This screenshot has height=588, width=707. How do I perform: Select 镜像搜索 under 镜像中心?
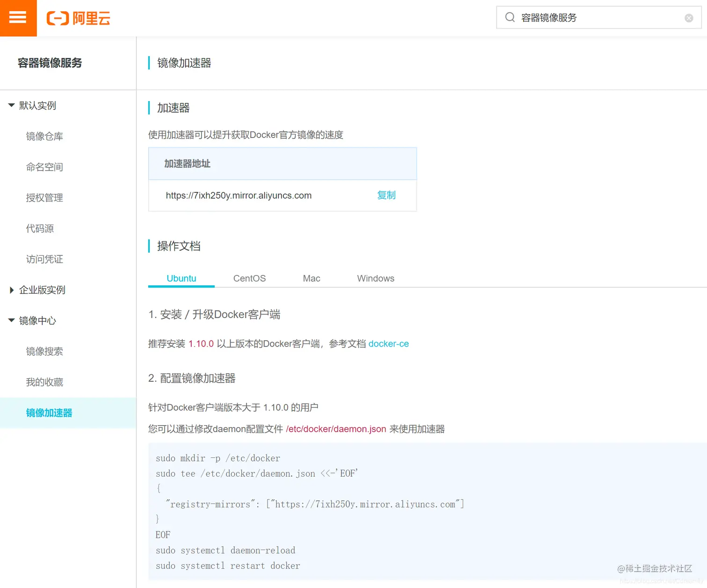click(x=44, y=351)
